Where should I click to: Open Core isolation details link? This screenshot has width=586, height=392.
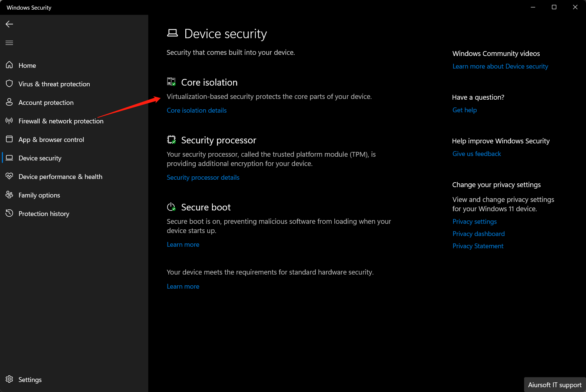pyautogui.click(x=196, y=110)
